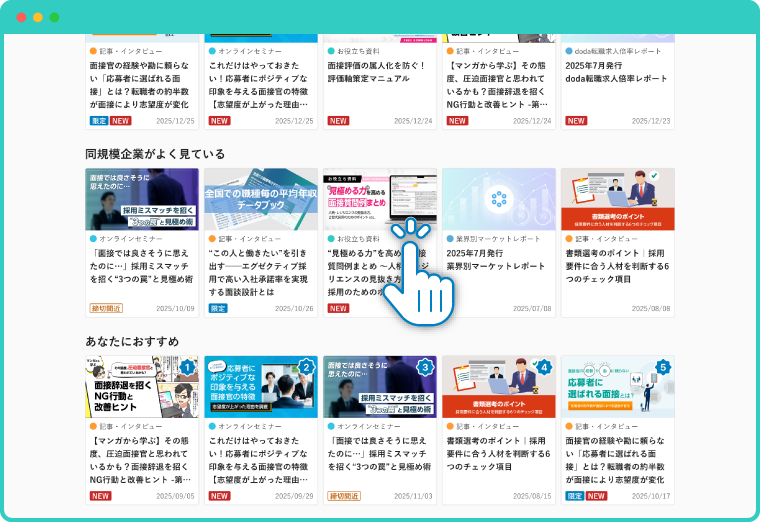Click the 締切間近 badge dated 2025/10/09
The image size is (760, 522).
[x=106, y=309]
